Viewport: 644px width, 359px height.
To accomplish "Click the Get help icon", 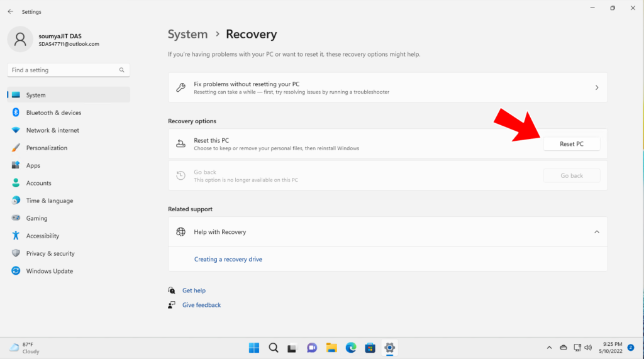I will pos(172,290).
